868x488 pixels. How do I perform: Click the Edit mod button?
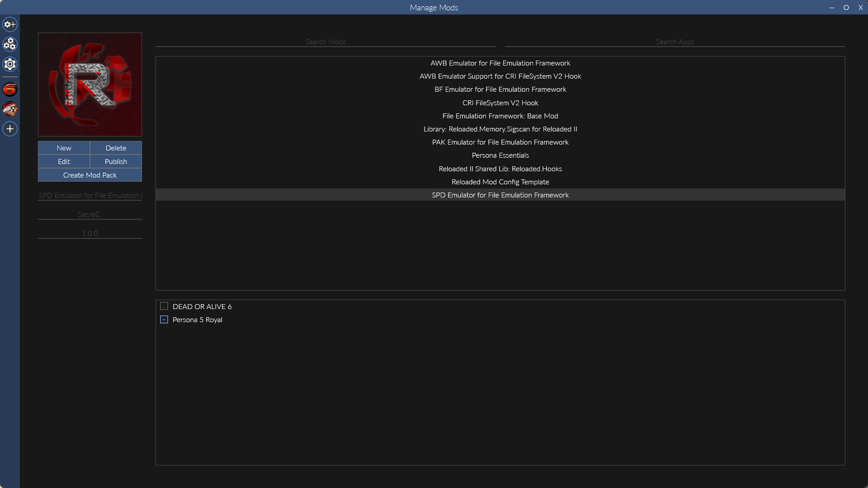coord(64,161)
